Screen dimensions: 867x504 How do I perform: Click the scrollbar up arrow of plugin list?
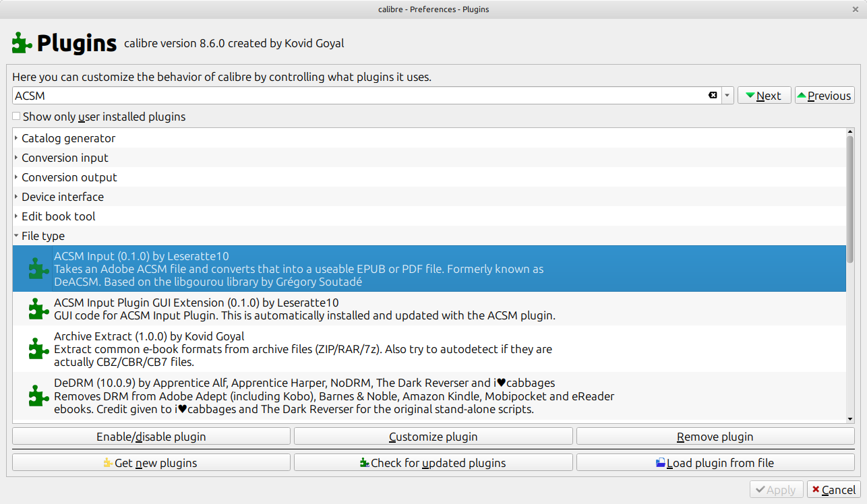pos(850,132)
